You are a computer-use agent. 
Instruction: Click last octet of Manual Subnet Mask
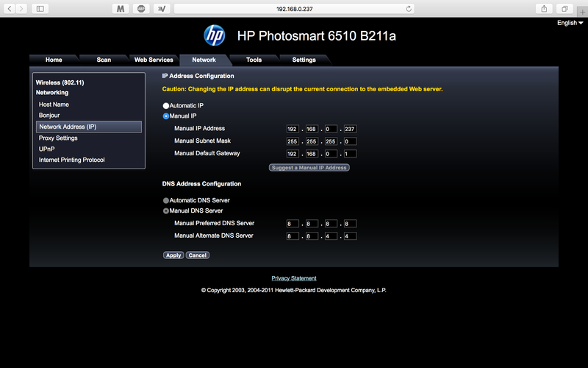click(350, 141)
